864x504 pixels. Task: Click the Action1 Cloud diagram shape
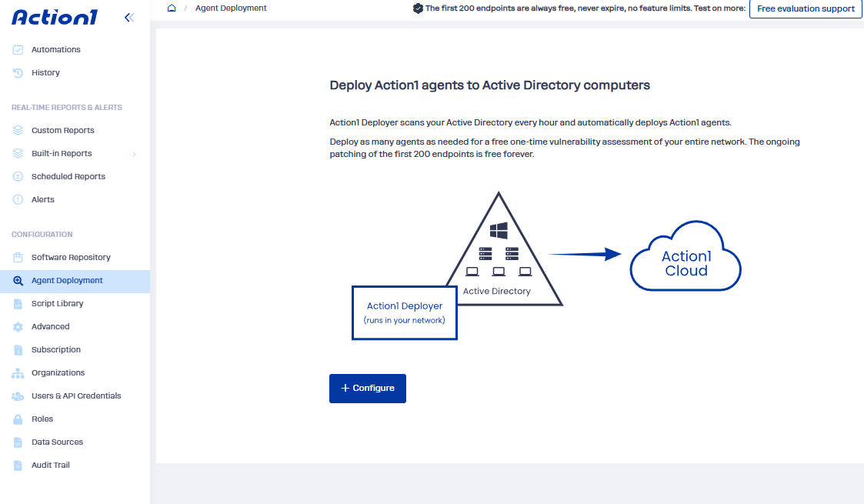[x=686, y=257]
